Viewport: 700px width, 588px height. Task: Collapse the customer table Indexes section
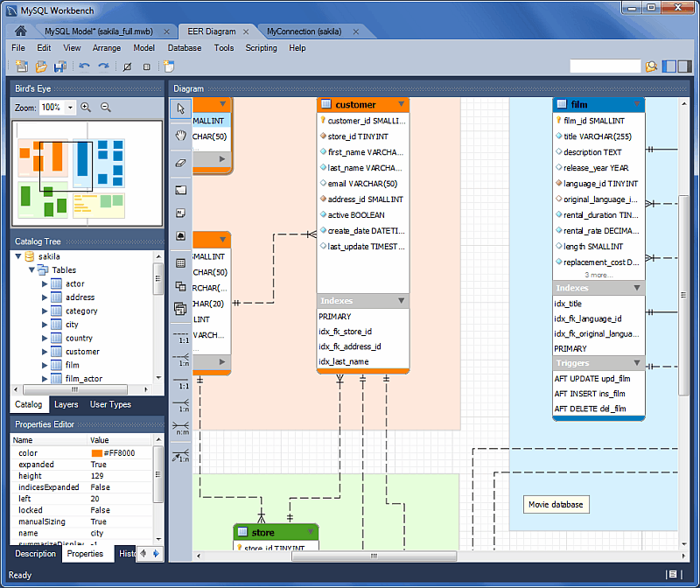coord(401,301)
